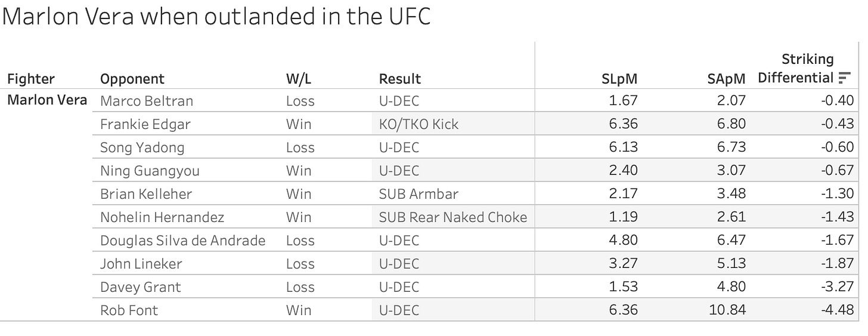The image size is (868, 336).
Task: Select the Marlon Vera fighter cell
Action: coord(47,100)
